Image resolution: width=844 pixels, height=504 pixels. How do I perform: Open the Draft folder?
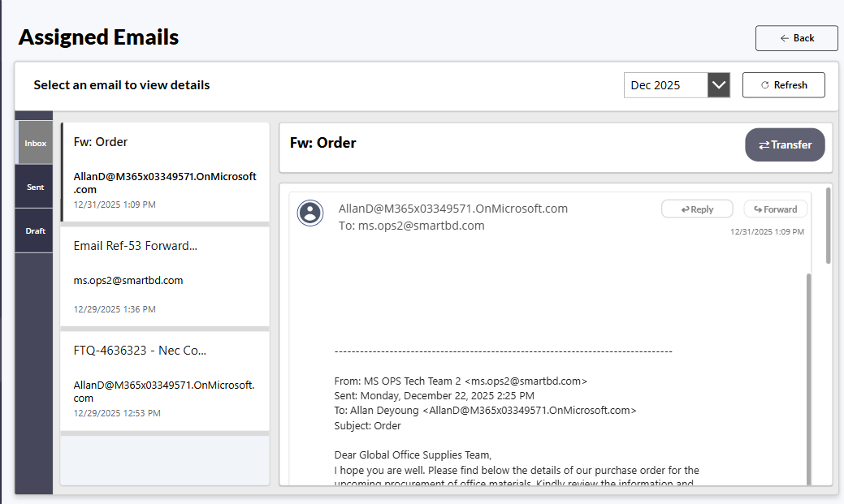pyautogui.click(x=34, y=230)
